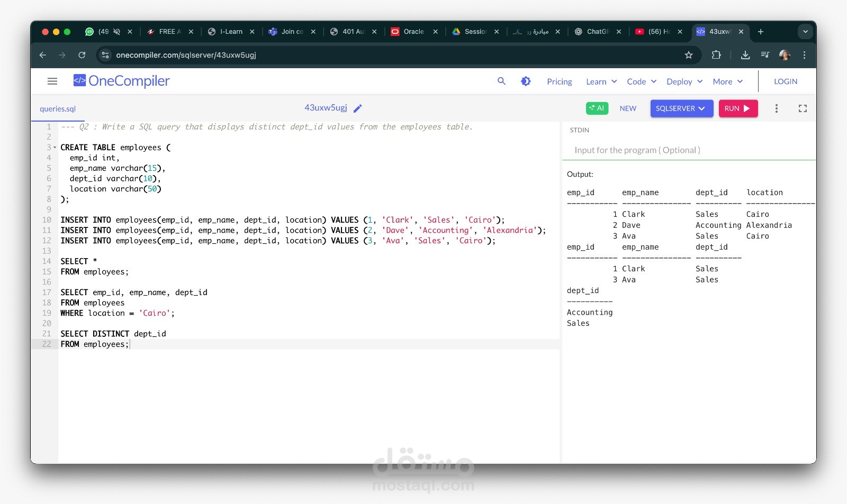Close the WhatsApp tab

tap(130, 32)
